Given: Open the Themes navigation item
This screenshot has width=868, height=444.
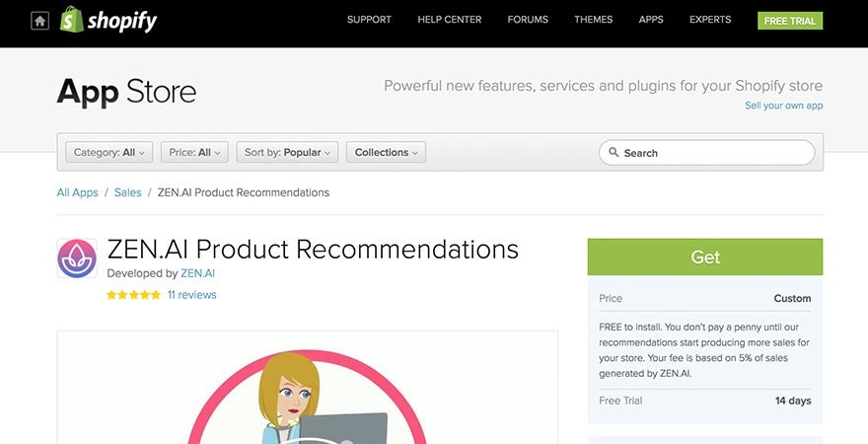Looking at the screenshot, I should click(x=593, y=20).
